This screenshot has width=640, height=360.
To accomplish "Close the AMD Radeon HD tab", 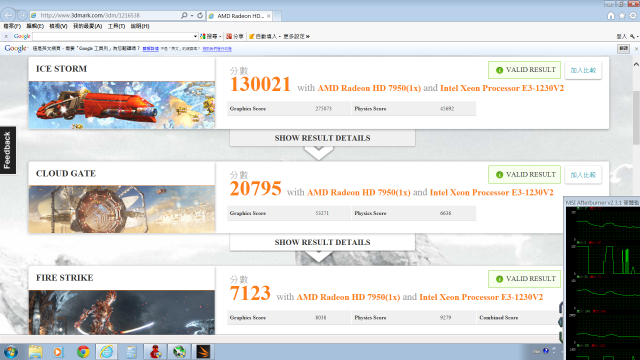I will pos(269,16).
